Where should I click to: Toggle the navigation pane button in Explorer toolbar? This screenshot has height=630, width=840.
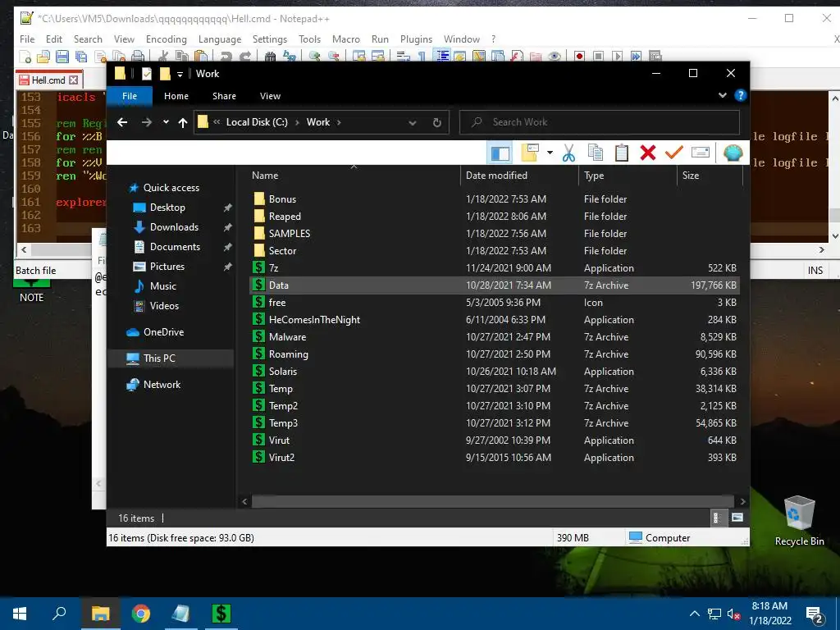500,153
